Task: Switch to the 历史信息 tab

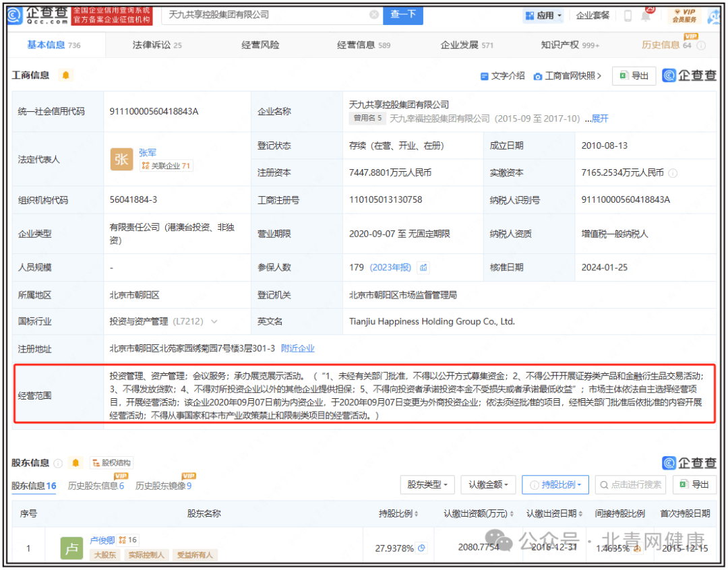Action: 666,45
